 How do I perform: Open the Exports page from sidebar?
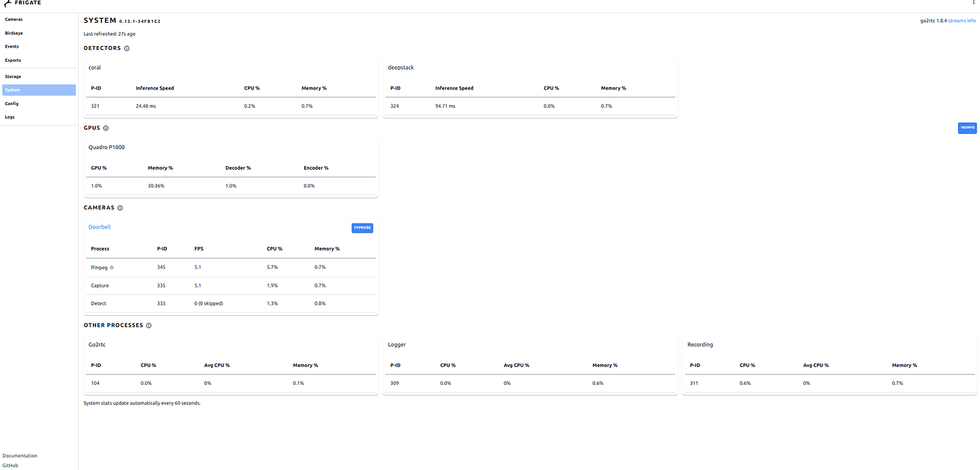coord(12,60)
